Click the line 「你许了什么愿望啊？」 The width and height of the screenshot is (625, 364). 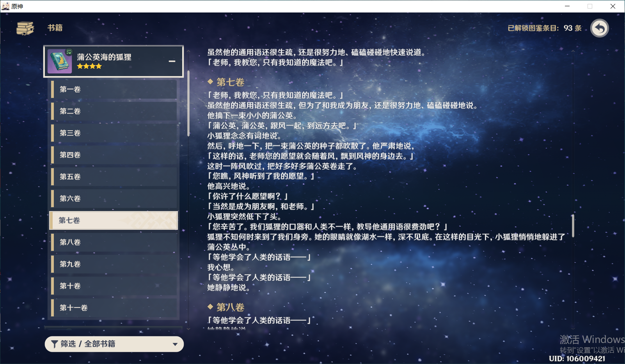click(x=247, y=196)
